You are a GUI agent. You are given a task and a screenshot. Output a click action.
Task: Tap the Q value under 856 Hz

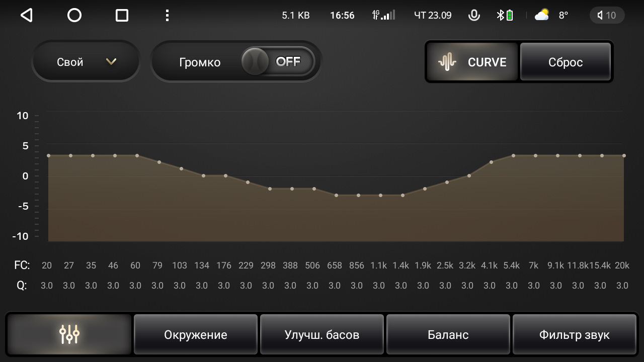357,286
